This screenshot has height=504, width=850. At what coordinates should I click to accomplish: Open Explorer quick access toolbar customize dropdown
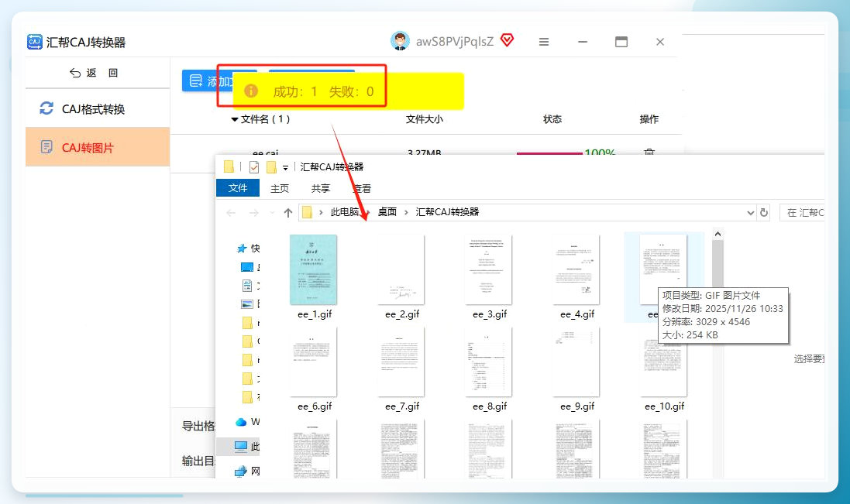point(285,168)
